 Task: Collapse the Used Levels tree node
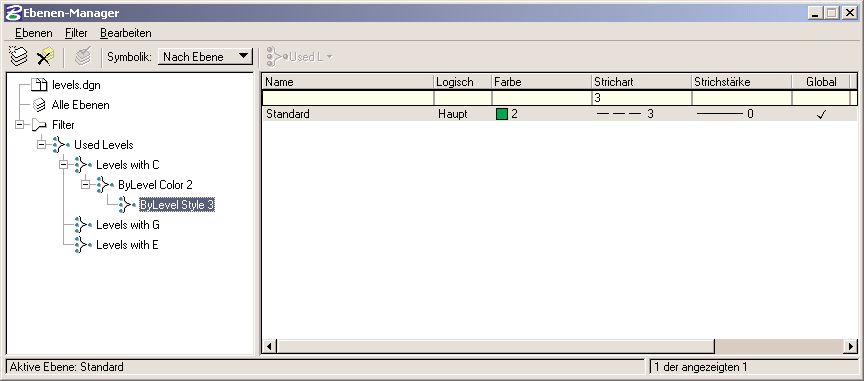(41, 144)
